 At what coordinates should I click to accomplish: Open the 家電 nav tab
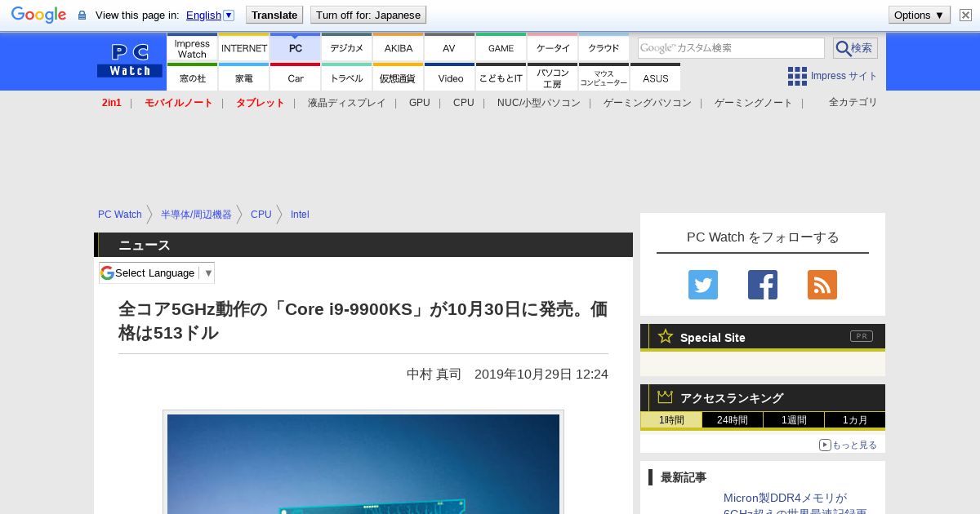[x=244, y=78]
